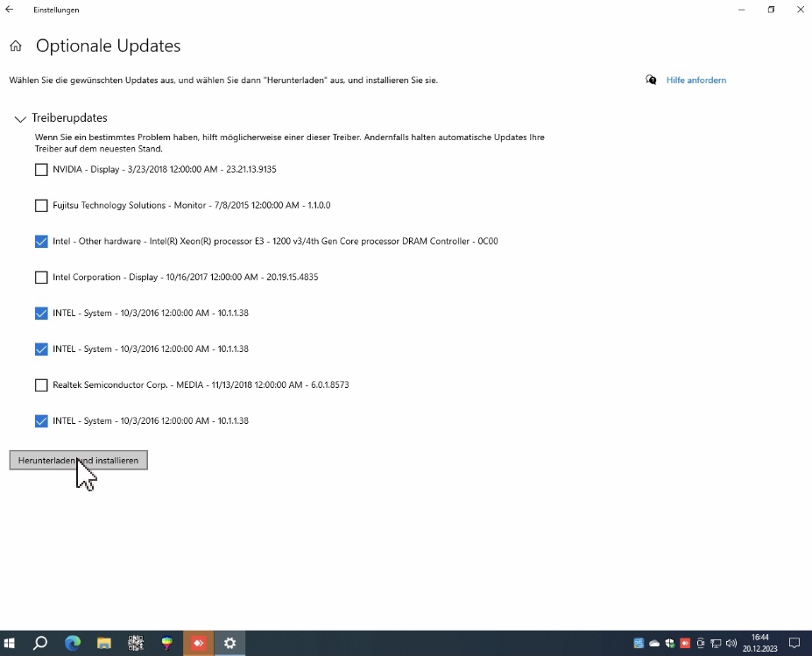Image resolution: width=812 pixels, height=656 pixels.
Task: Click the Treiberupdates section title
Action: (69, 118)
